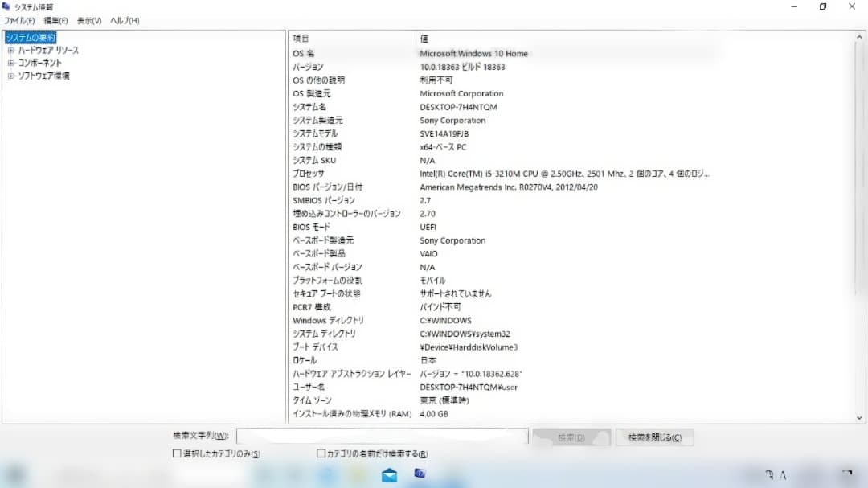Open the notification area icon in system tray
The height and width of the screenshot is (488, 868).
[846, 475]
